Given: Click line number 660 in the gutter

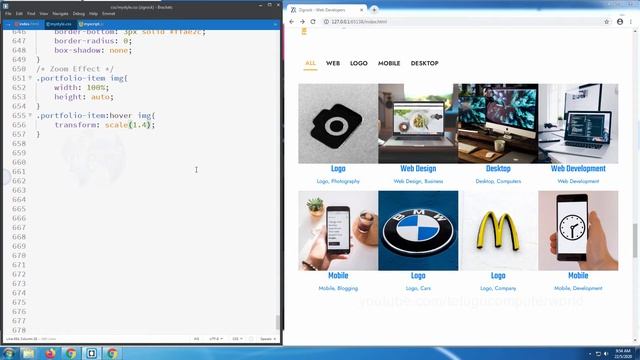Looking at the screenshot, I should coord(19,162).
